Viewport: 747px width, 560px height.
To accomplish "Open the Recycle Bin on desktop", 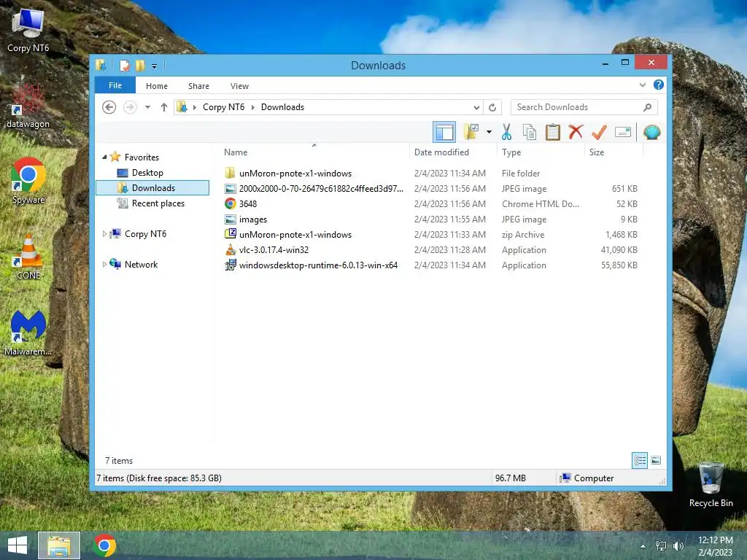I will point(711,484).
